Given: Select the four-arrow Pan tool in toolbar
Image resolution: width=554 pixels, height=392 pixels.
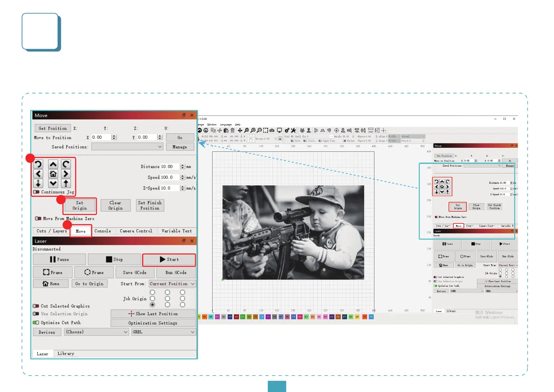Looking at the screenshot, I should click(x=240, y=130).
